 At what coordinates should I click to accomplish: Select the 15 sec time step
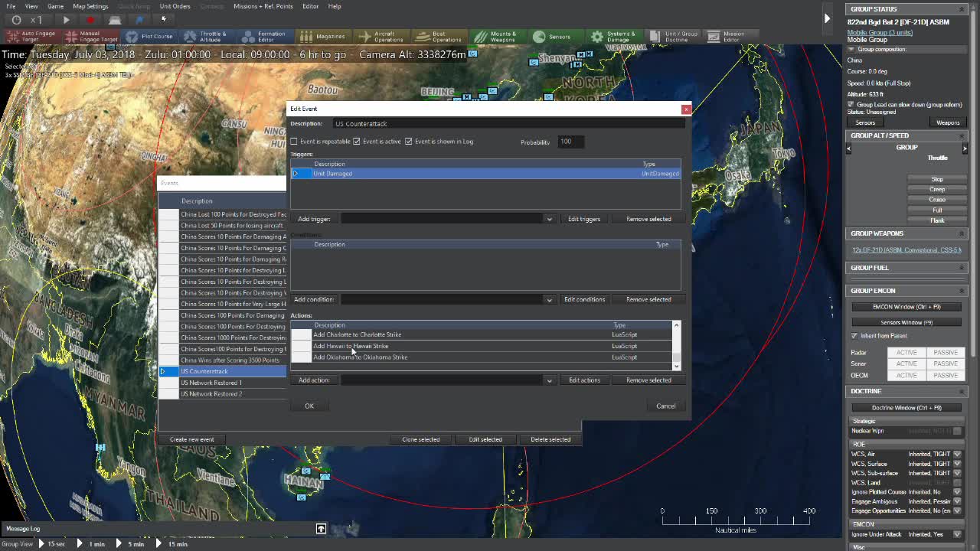tap(52, 543)
